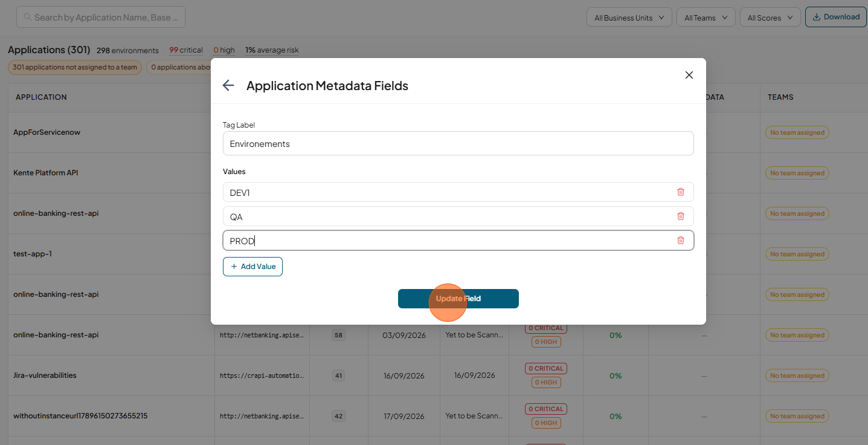Viewport: 868px width, 445px height.
Task: Select the 301 applications not assigned chip
Action: [x=75, y=67]
